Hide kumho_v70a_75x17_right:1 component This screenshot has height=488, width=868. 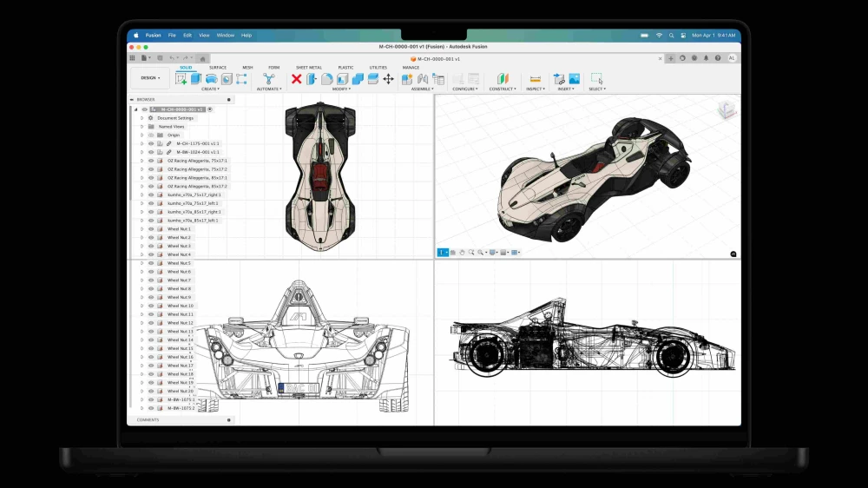coord(150,195)
